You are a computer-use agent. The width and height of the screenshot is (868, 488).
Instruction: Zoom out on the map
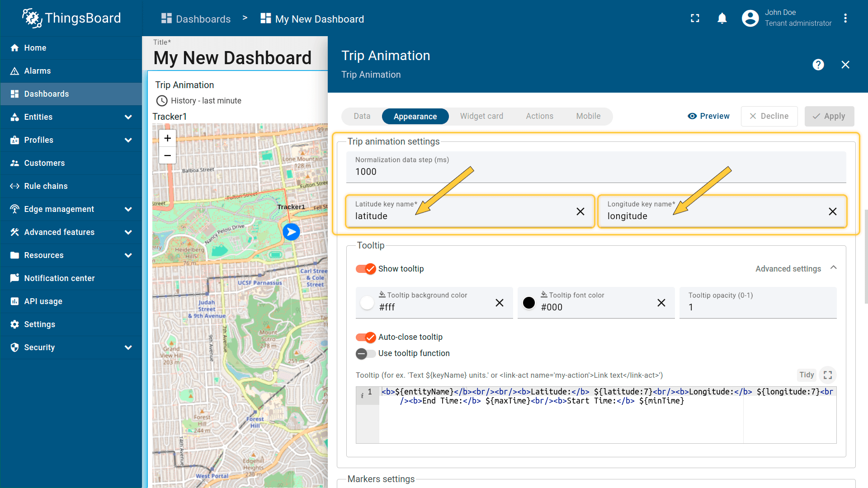(167, 155)
